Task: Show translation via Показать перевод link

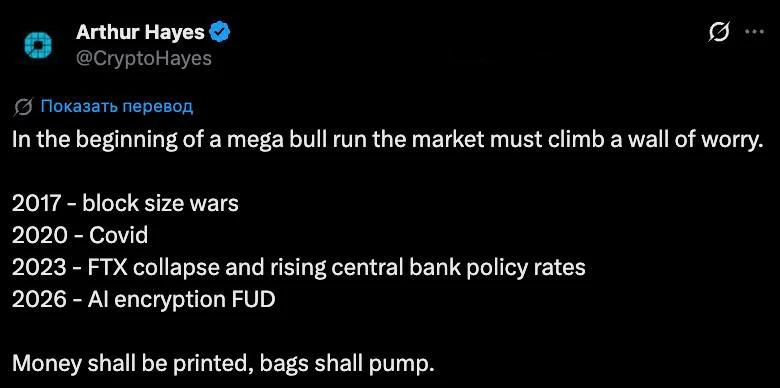Action: pos(116,107)
